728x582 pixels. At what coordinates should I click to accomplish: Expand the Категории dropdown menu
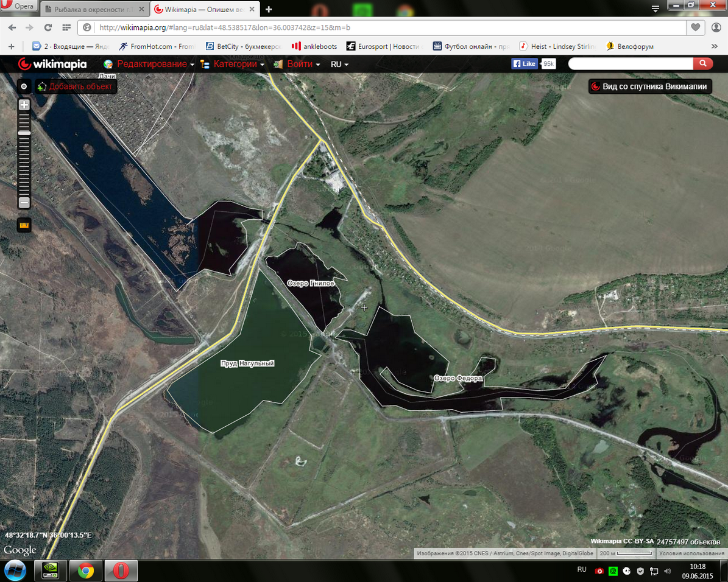[235, 64]
